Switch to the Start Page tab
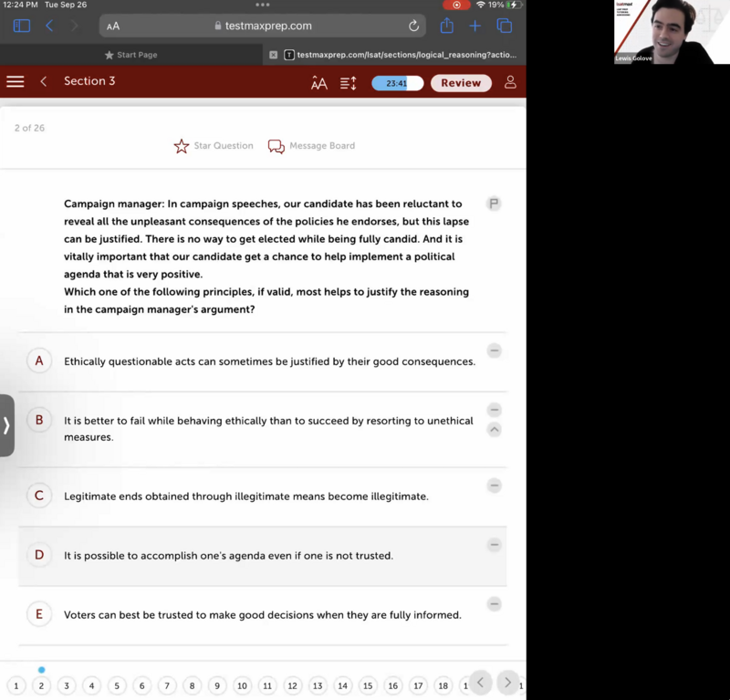Image resolution: width=730 pixels, height=700 pixels. pyautogui.click(x=132, y=55)
